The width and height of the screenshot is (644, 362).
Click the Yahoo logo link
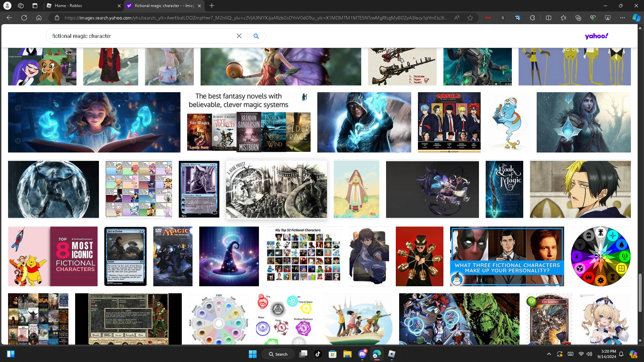(596, 36)
